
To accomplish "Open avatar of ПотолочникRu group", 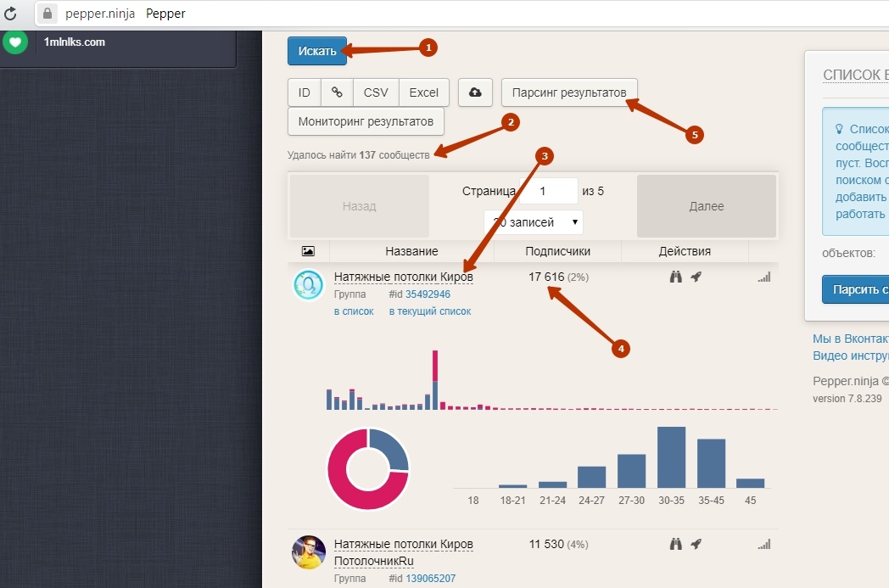I will tap(309, 552).
